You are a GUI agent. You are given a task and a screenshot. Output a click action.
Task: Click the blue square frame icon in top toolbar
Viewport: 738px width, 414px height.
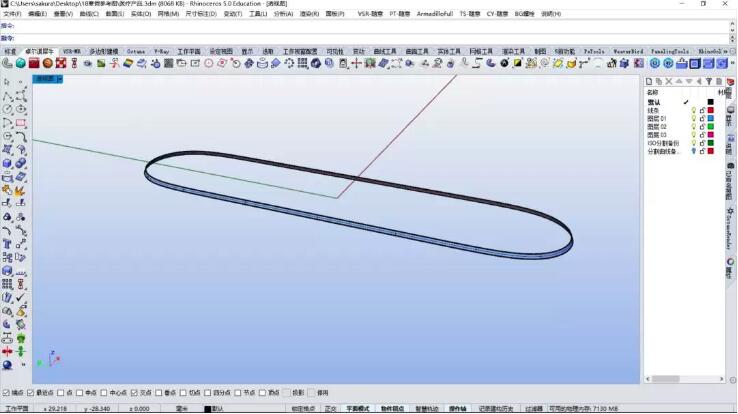pos(695,63)
